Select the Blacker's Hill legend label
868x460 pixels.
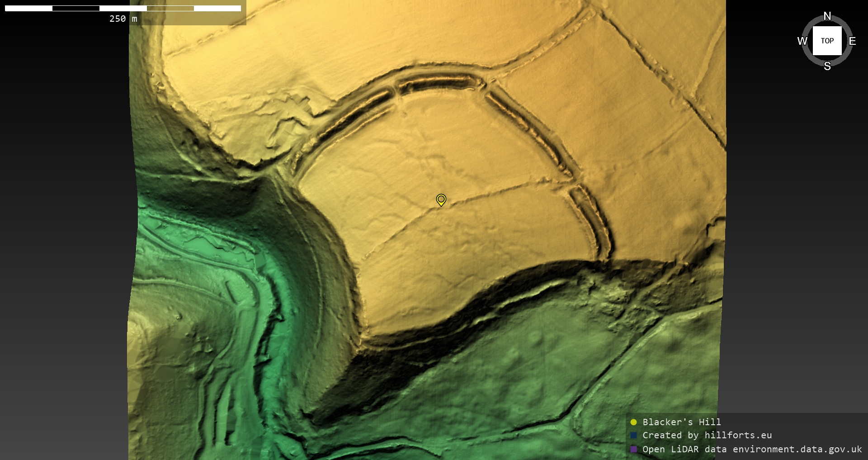pos(681,422)
